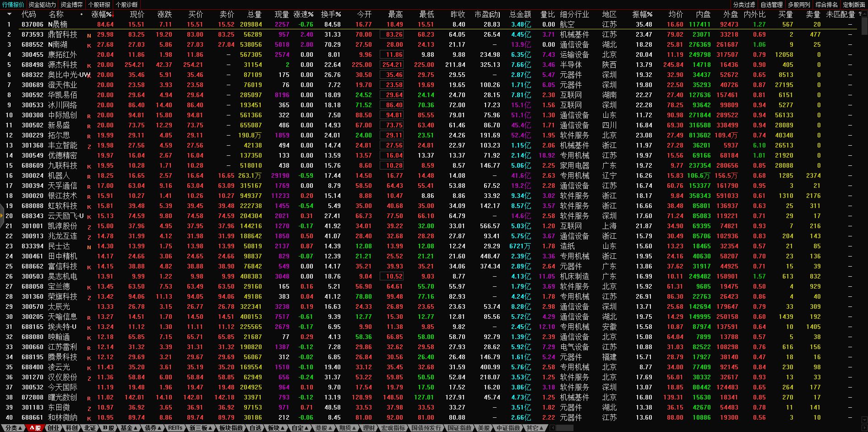Screen dimensions: 868x432
Task: Expand the 基金 bottom tab menu
Action: click(x=129, y=428)
